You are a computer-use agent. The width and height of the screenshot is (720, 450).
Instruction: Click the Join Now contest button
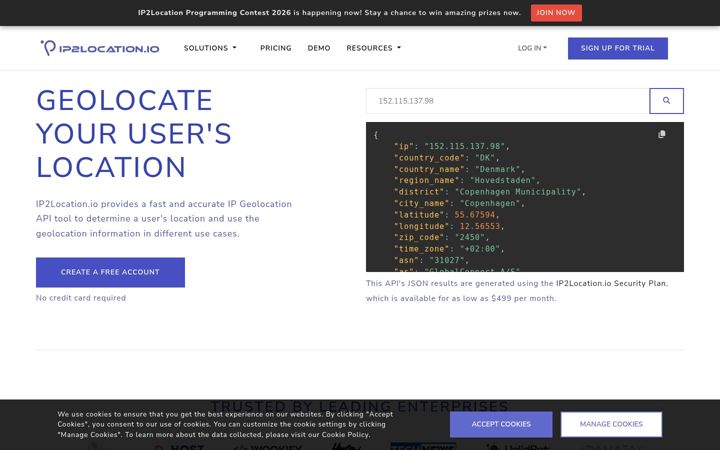point(556,13)
